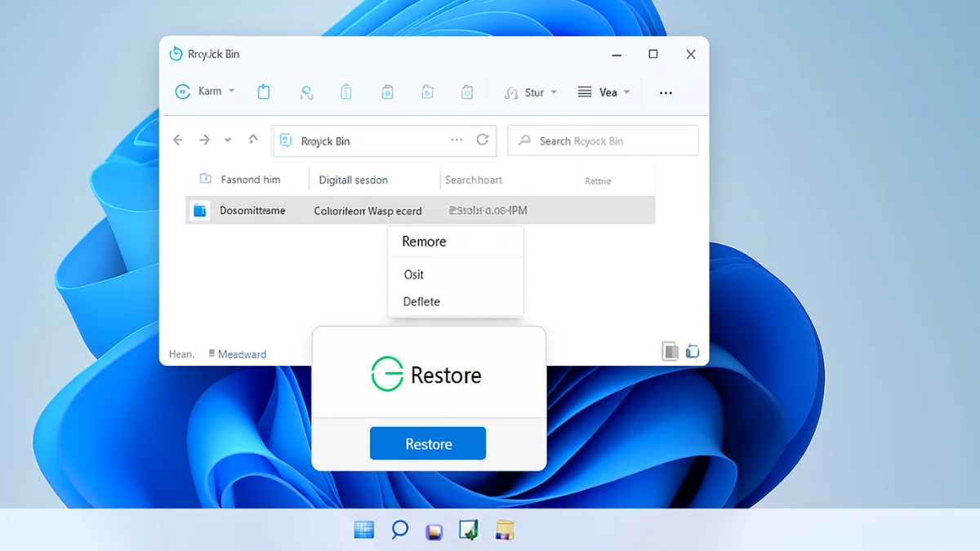Open the monitor checkmark taskbar app

click(469, 531)
